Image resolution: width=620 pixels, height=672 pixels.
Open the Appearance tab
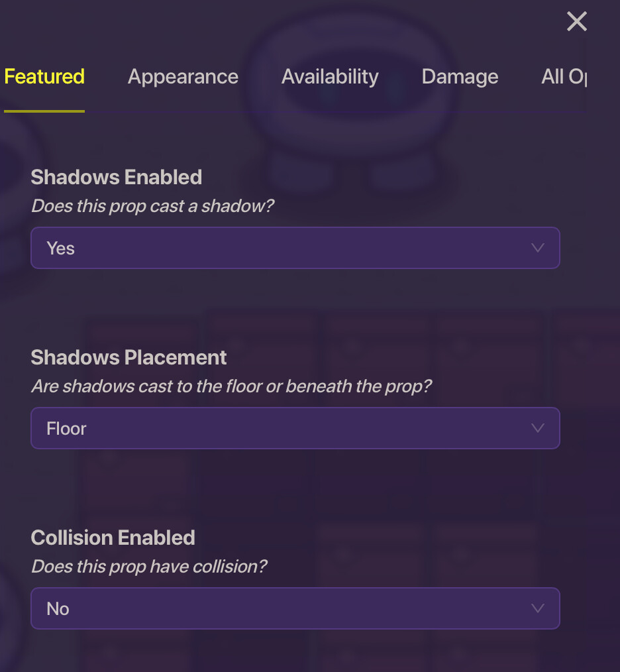[183, 77]
